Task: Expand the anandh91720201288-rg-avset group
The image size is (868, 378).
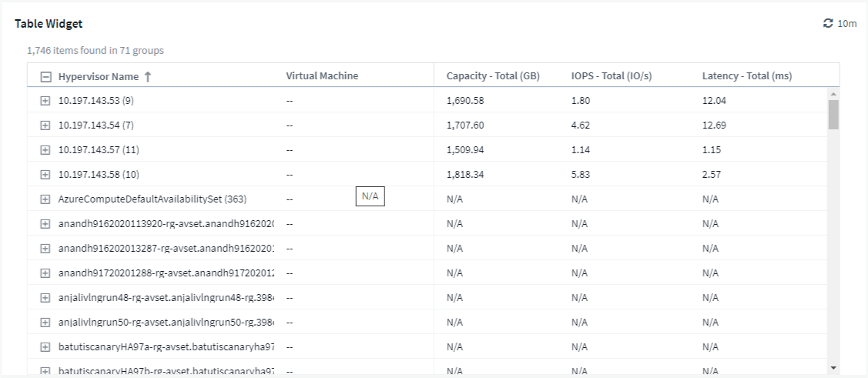Action: pyautogui.click(x=45, y=273)
